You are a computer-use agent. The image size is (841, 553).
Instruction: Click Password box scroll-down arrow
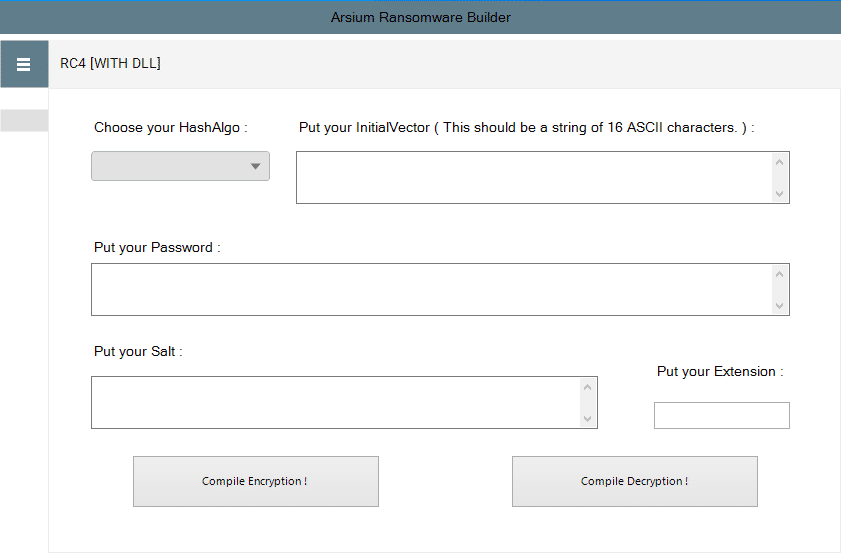tap(779, 306)
